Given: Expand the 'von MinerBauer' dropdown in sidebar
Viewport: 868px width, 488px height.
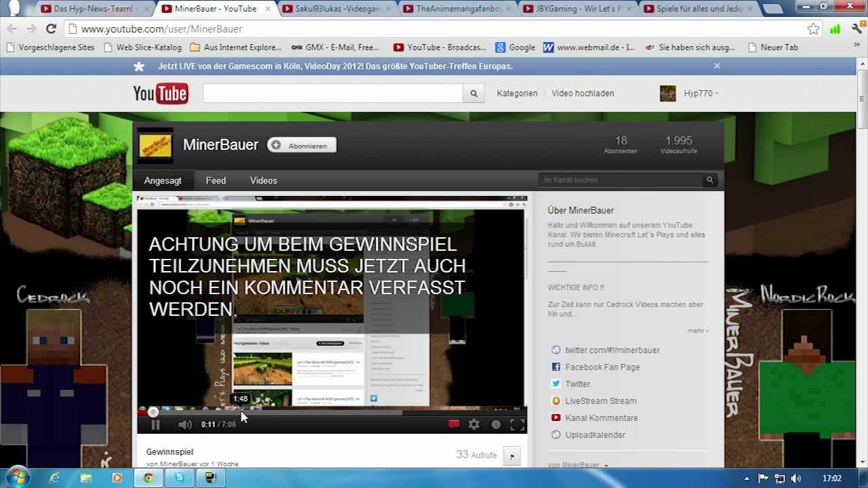Looking at the screenshot, I should point(578,465).
